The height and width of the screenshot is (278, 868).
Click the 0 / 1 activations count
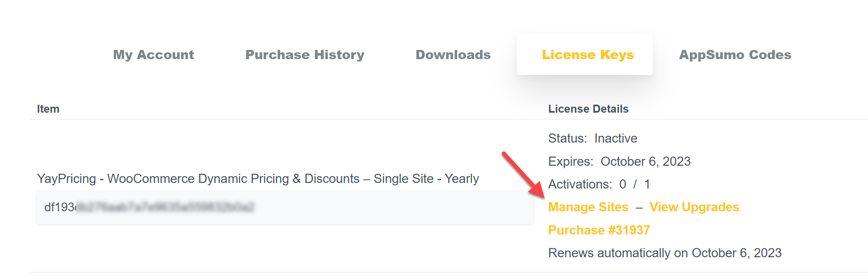[635, 184]
